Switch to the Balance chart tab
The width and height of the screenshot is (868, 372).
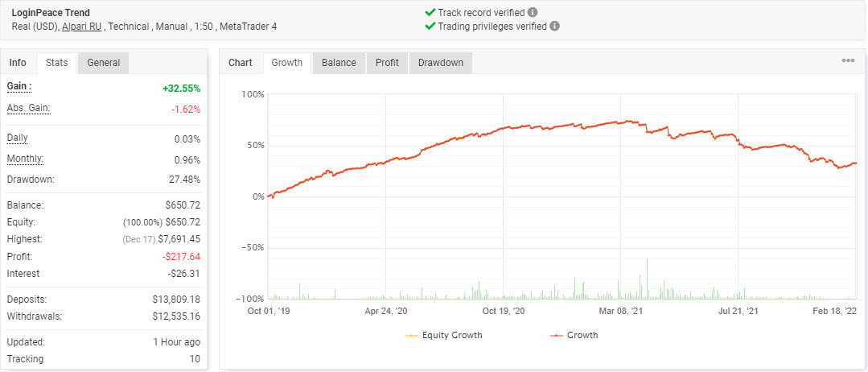tap(339, 63)
